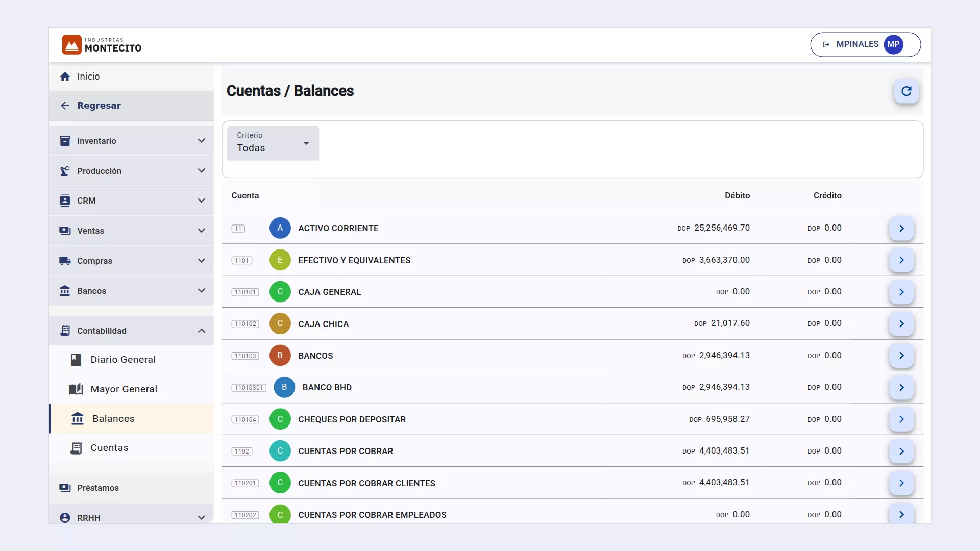Image resolution: width=980 pixels, height=551 pixels.
Task: Click the EFECTIVO Y EQUIVALENTES account name
Action: 354,260
